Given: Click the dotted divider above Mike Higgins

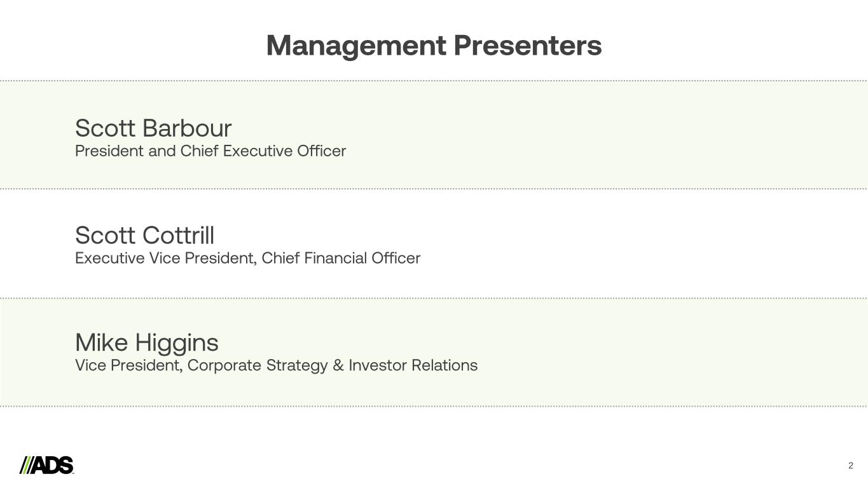Looking at the screenshot, I should [x=434, y=298].
